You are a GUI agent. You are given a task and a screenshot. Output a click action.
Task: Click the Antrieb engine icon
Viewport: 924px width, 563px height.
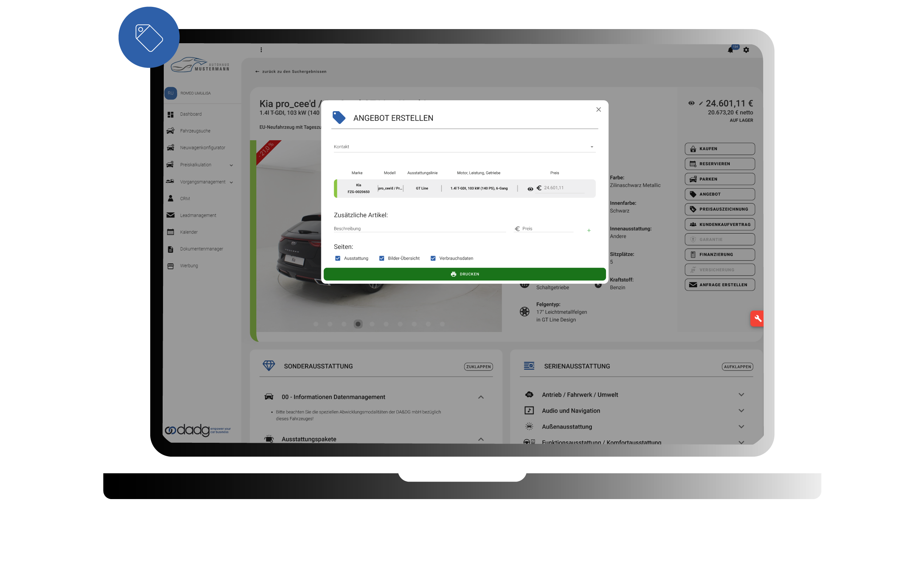point(529,395)
